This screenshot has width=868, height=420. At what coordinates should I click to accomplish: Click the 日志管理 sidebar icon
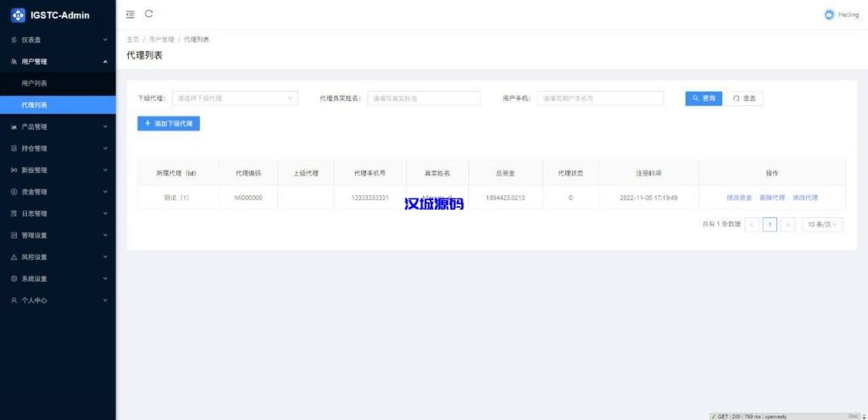14,214
